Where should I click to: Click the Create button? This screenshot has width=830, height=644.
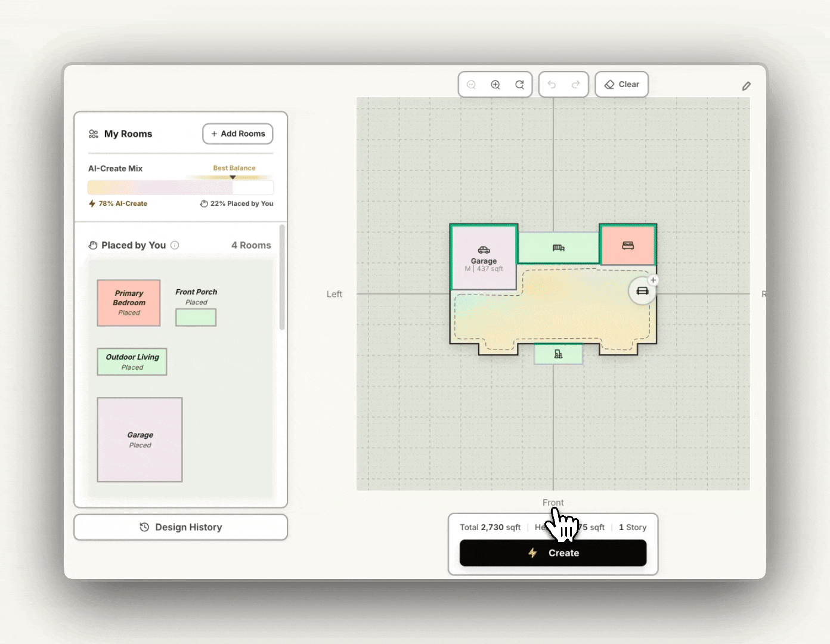pos(553,553)
